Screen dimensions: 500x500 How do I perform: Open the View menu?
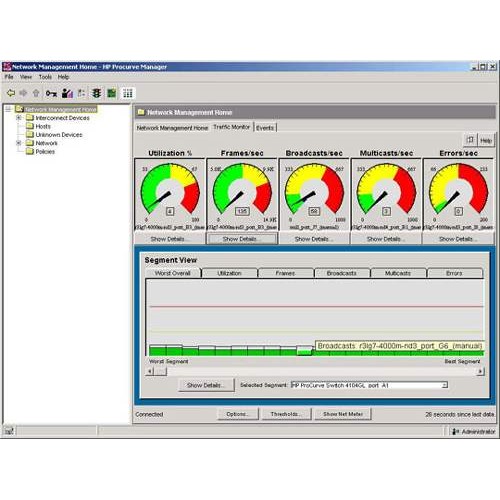26,77
